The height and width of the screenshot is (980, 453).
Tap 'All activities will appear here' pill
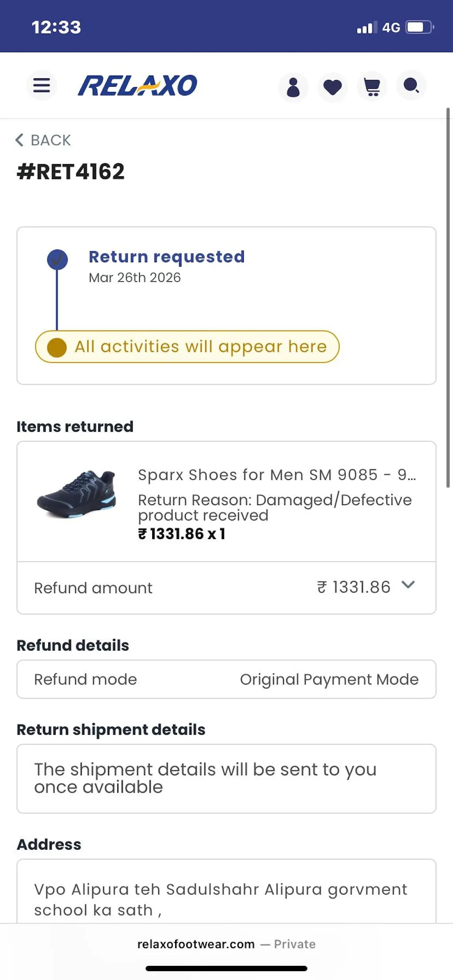pyautogui.click(x=200, y=347)
